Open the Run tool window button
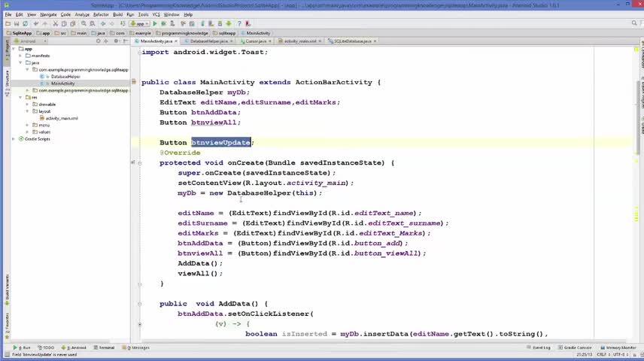644x361 pixels. [x=22, y=347]
